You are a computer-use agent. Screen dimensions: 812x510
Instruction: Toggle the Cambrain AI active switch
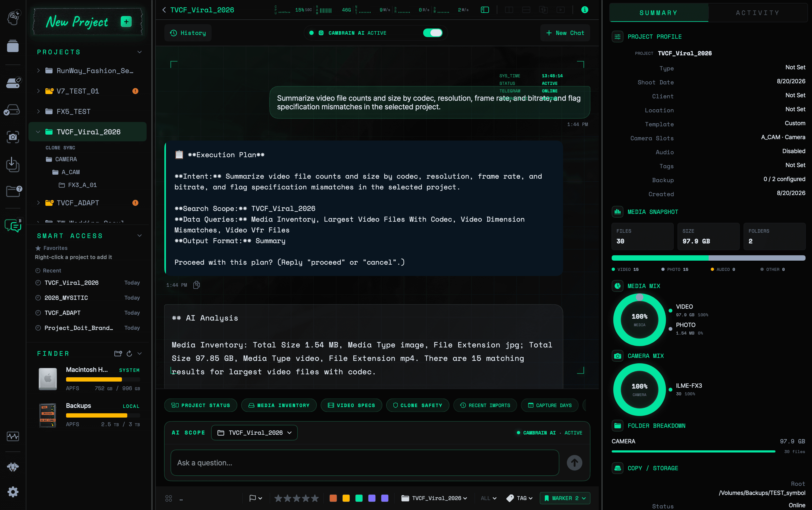(433, 33)
